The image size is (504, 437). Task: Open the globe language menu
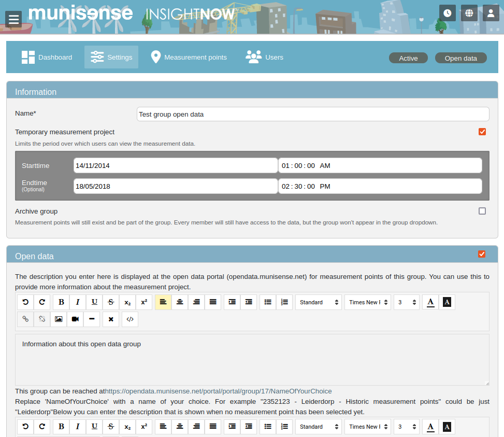tap(469, 13)
